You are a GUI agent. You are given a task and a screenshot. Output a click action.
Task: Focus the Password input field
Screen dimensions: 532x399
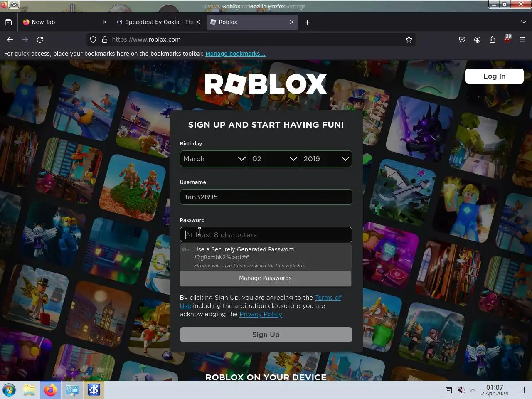pyautogui.click(x=266, y=235)
